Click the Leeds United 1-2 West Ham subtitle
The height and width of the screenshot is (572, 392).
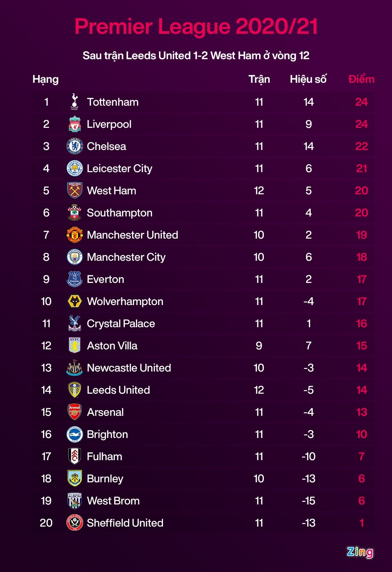(196, 56)
